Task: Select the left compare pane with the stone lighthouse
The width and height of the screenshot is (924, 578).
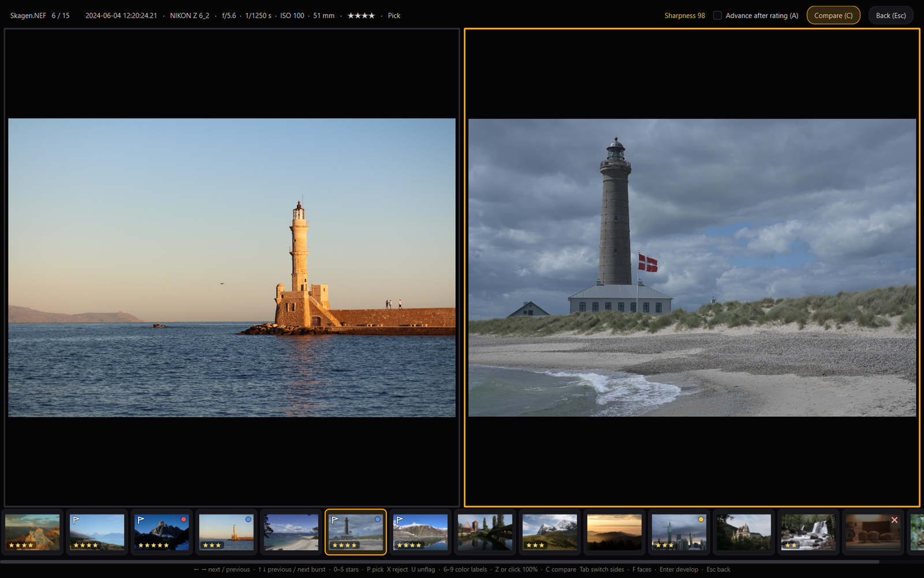Action: point(232,268)
